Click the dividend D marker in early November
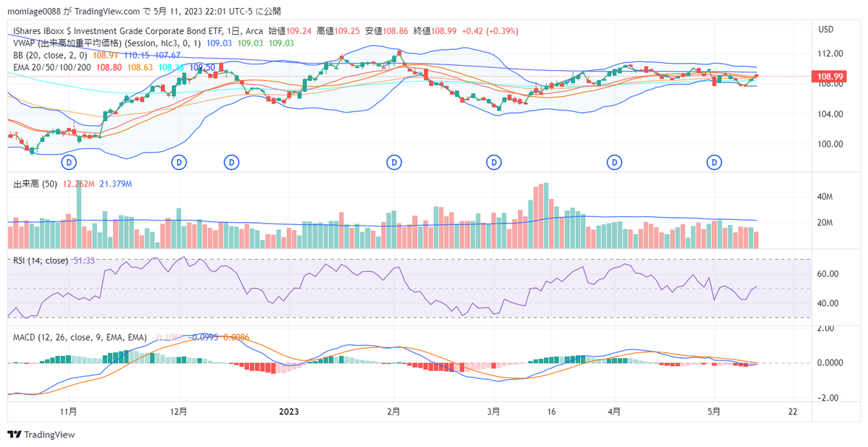This screenshot has height=447, width=868. click(x=69, y=163)
